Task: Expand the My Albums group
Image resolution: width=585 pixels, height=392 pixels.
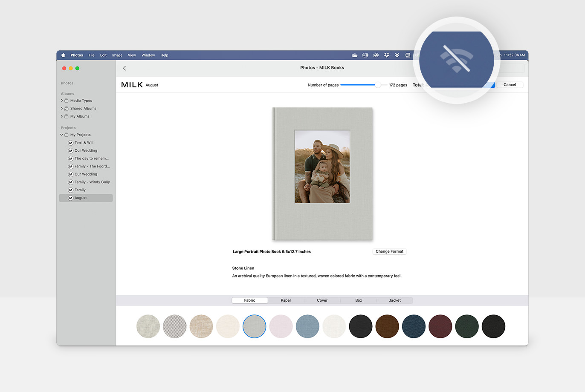Action: tap(61, 116)
